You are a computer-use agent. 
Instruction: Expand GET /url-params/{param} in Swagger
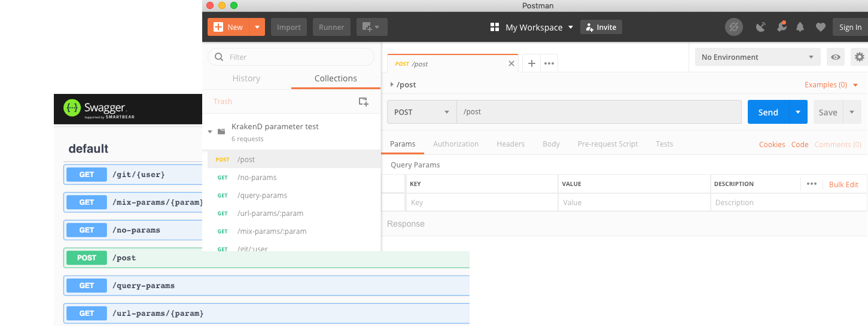point(266,313)
